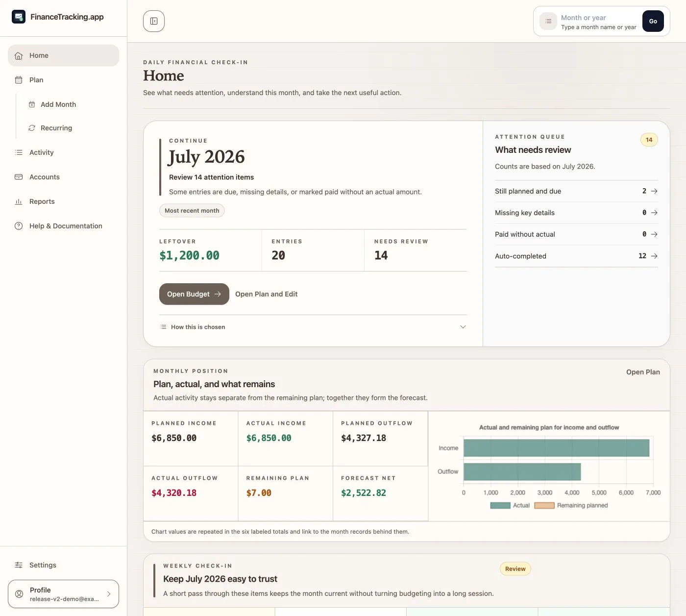Select the Add Month calendar icon

[32, 104]
